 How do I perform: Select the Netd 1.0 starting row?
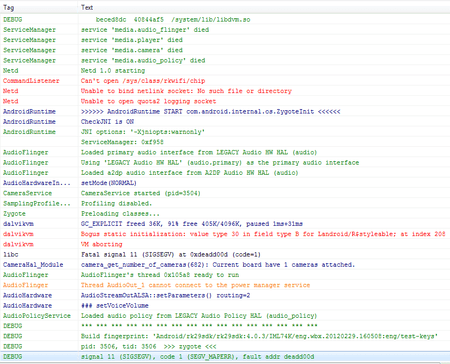(x=225, y=71)
